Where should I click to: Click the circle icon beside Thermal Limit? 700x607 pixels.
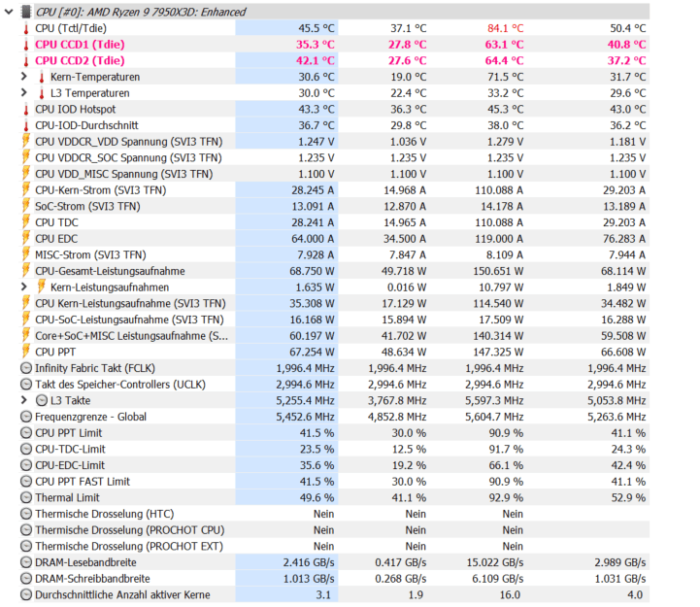(26, 497)
